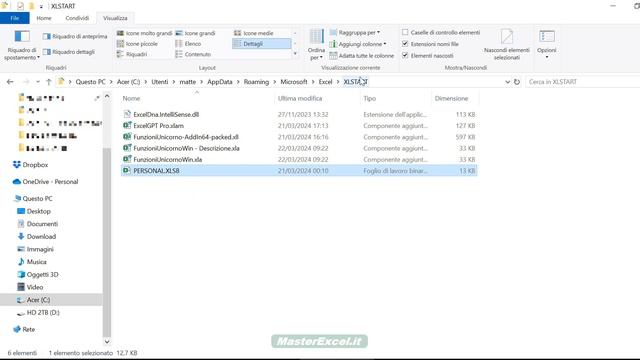Select FunzioniUnicorno-AddIn64-packed.xll file
640x360 pixels.
click(186, 137)
